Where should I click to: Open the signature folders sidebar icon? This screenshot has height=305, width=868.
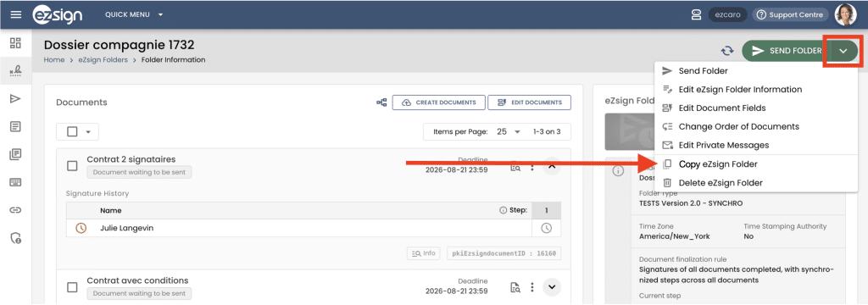(x=15, y=71)
